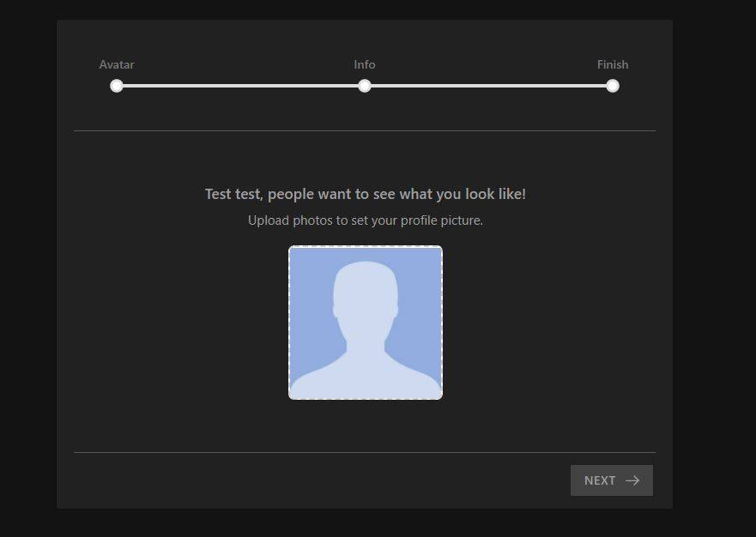
Task: Click progress line between Info and Finish
Action: coord(488,86)
